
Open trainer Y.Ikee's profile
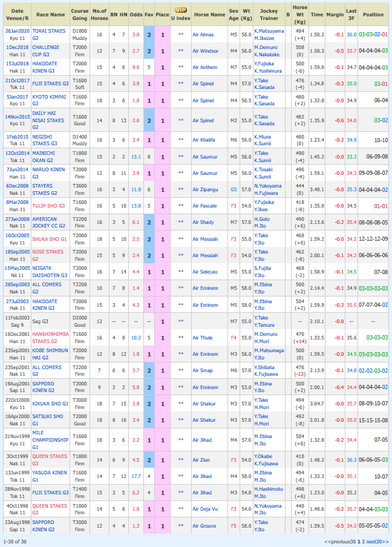(261, 209)
